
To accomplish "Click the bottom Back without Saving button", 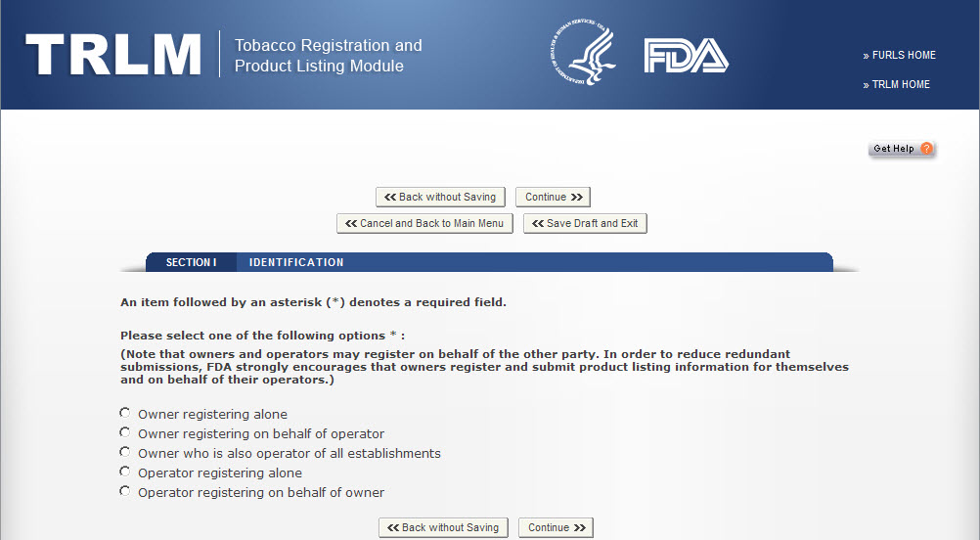I will coord(443,527).
